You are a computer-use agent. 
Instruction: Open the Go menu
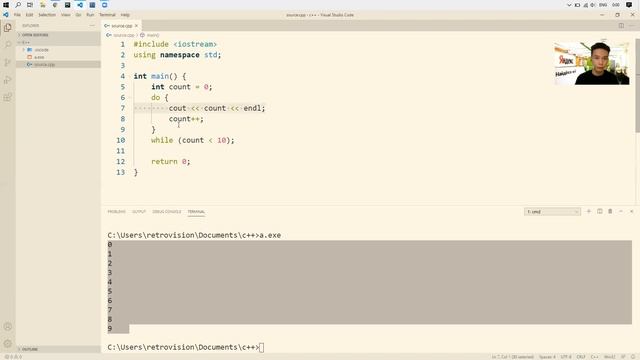coord(78,15)
